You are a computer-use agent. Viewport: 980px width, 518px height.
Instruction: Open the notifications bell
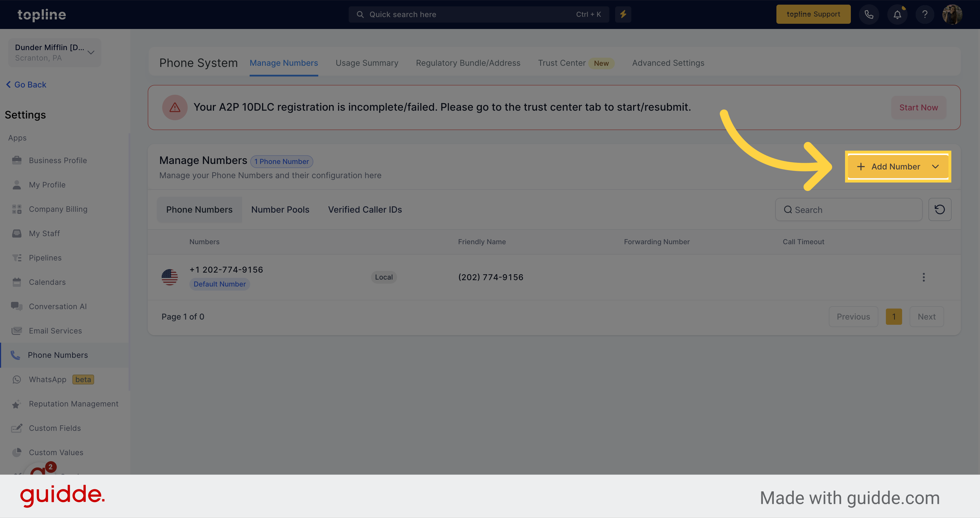897,14
